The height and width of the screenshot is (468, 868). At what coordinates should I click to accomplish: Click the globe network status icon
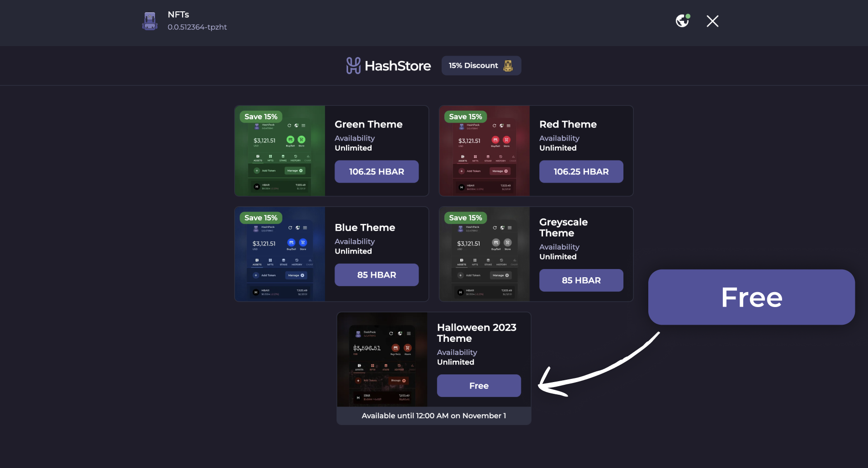pyautogui.click(x=682, y=21)
